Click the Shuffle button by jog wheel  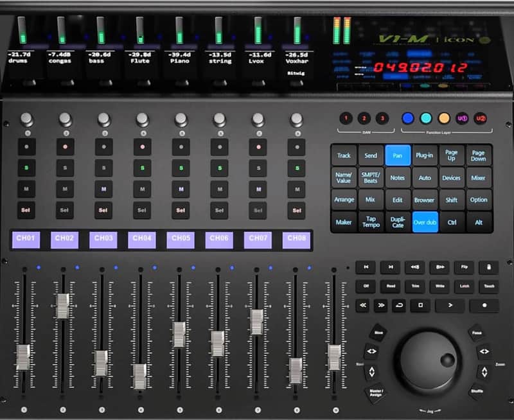coord(477,392)
